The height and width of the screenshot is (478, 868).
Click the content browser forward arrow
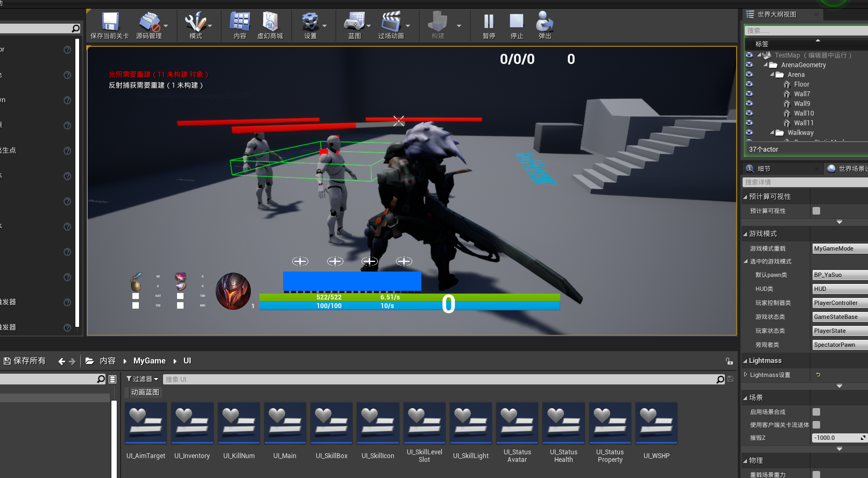click(x=72, y=361)
